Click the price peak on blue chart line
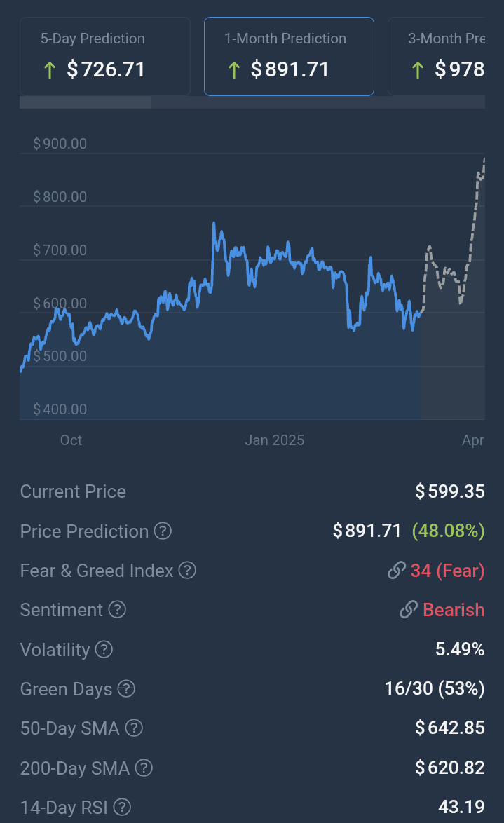504x823 pixels. pyautogui.click(x=214, y=224)
